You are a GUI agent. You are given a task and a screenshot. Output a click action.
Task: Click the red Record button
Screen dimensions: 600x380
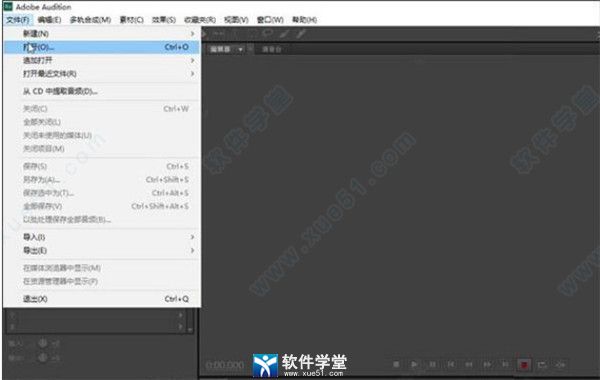[x=524, y=364]
